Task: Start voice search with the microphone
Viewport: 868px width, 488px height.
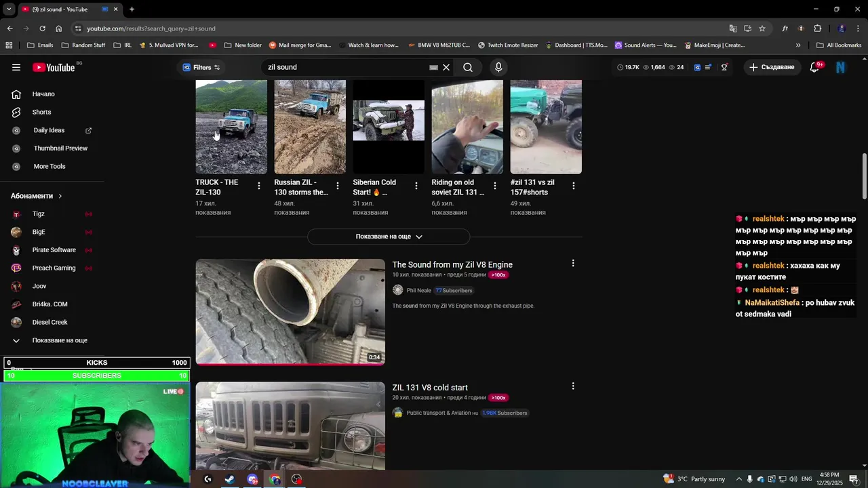Action: coord(498,67)
